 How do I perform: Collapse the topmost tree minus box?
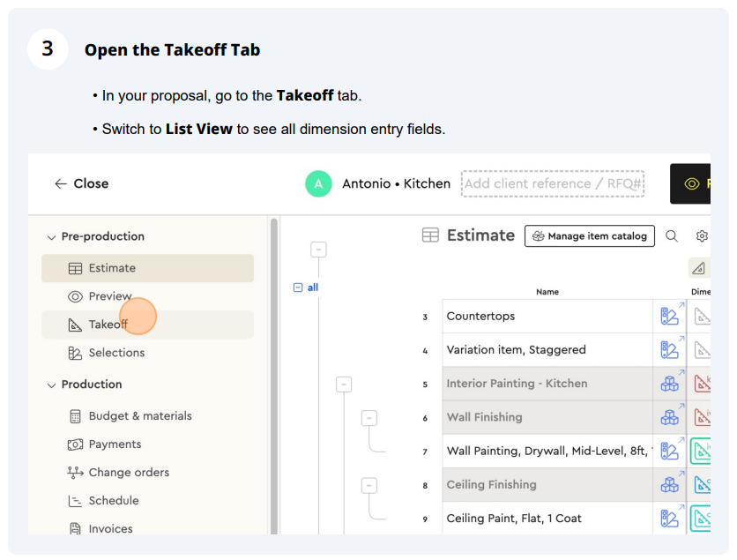coord(318,250)
